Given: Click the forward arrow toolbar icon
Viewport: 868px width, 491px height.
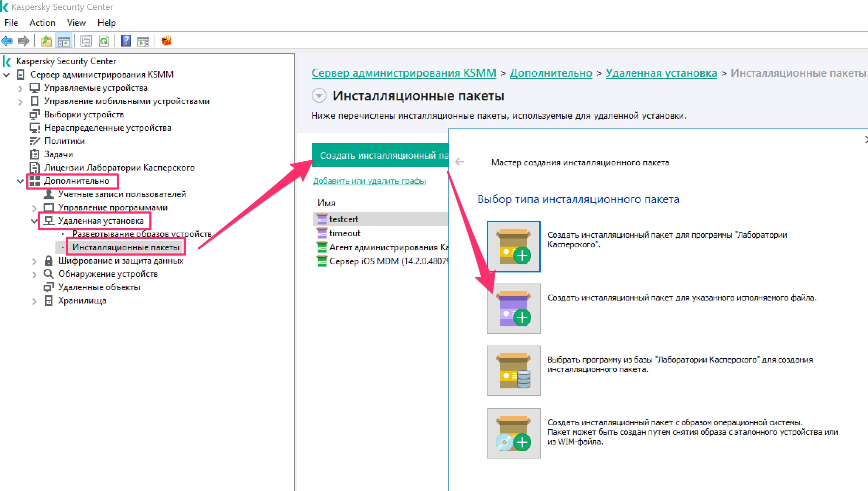Looking at the screenshot, I should (x=24, y=41).
